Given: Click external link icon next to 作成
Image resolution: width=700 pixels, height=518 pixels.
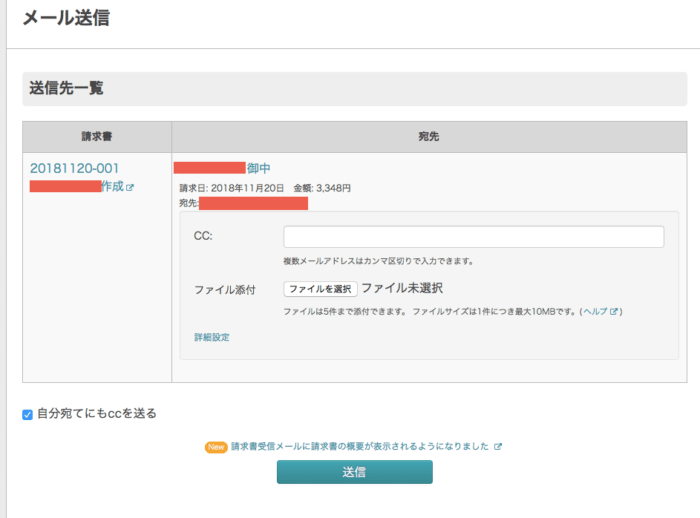Looking at the screenshot, I should (130, 187).
